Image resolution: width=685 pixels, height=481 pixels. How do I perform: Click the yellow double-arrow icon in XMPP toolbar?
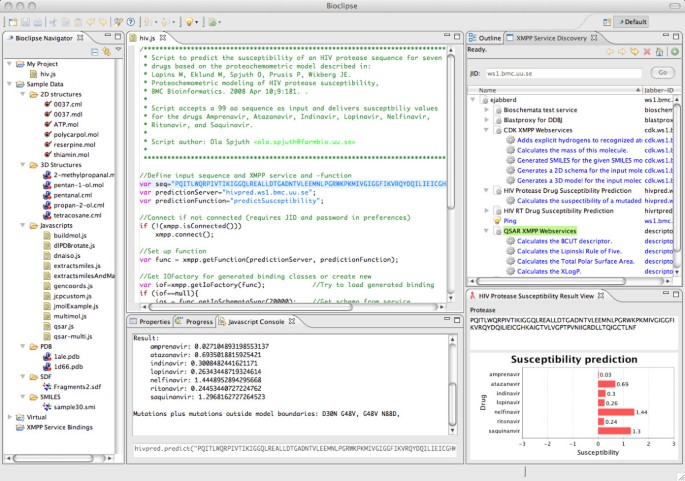(634, 52)
